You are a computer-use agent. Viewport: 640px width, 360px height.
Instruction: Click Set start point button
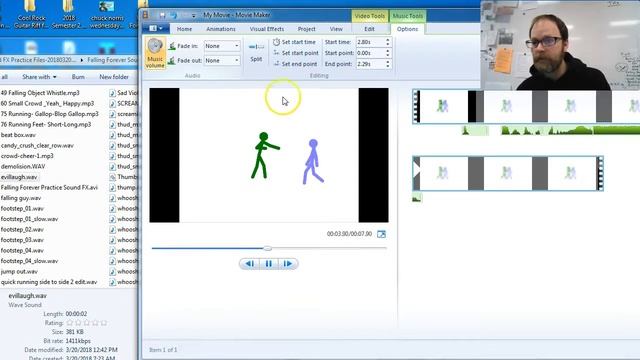click(x=296, y=53)
